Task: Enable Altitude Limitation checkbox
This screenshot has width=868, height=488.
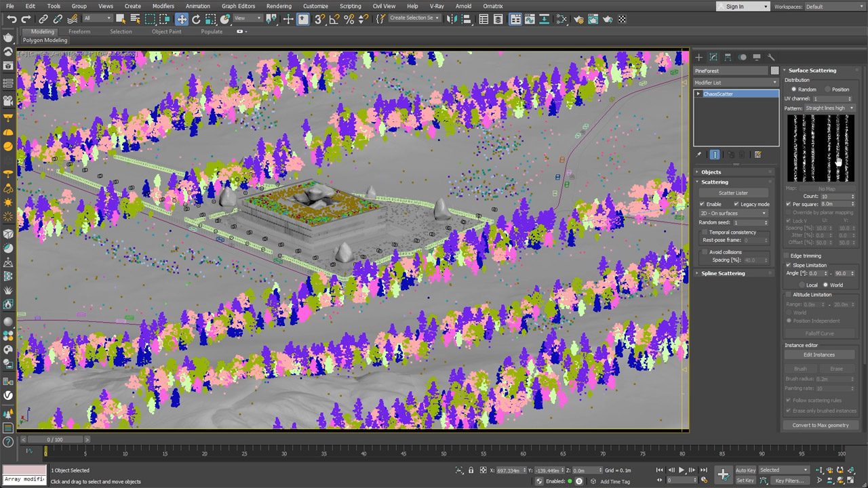Action: click(x=789, y=295)
